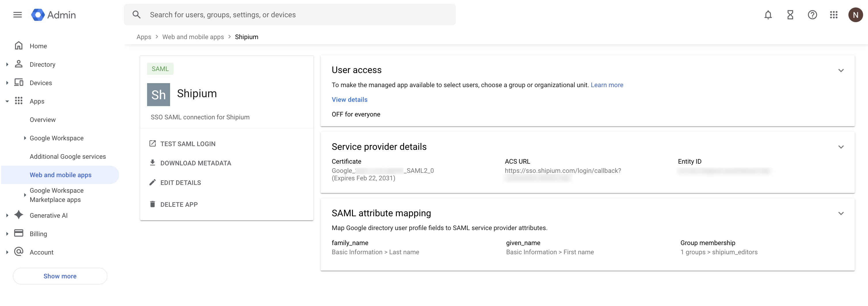Click the Account at-sign icon
The height and width of the screenshot is (306, 868).
(x=19, y=252)
